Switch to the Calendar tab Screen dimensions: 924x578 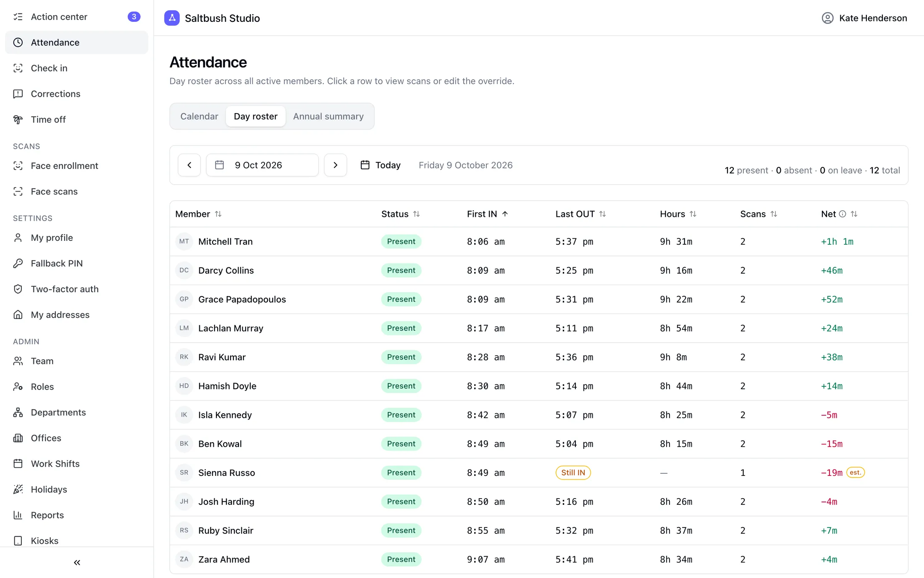199,116
